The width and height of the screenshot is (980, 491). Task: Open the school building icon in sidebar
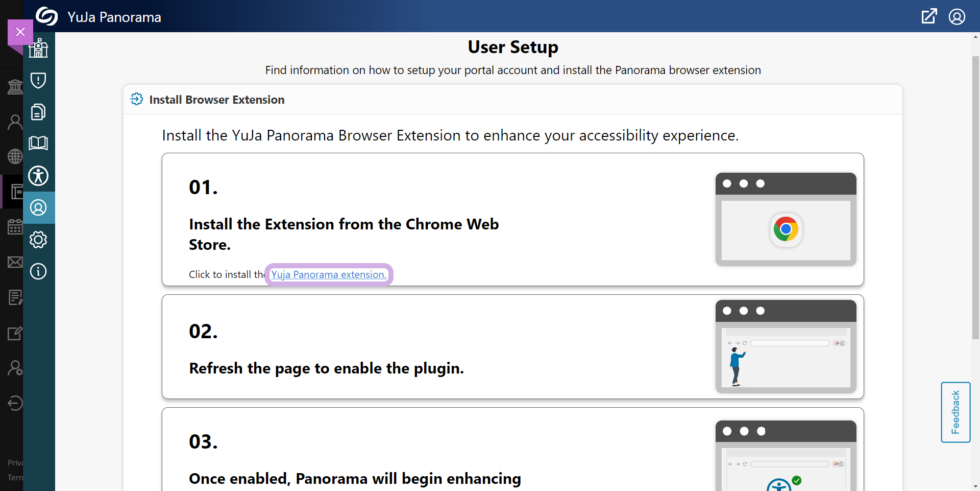(x=38, y=49)
